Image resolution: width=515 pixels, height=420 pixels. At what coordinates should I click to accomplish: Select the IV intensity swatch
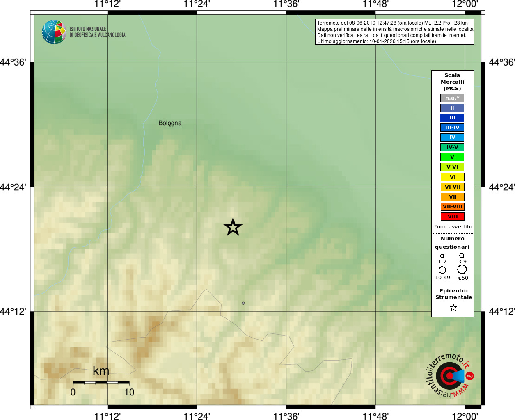click(452, 137)
